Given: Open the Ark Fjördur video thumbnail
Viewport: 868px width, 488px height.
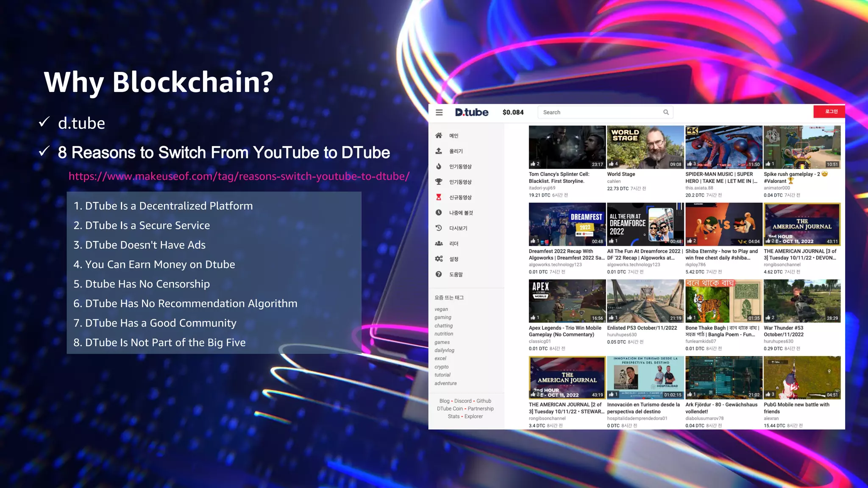Looking at the screenshot, I should tap(723, 378).
